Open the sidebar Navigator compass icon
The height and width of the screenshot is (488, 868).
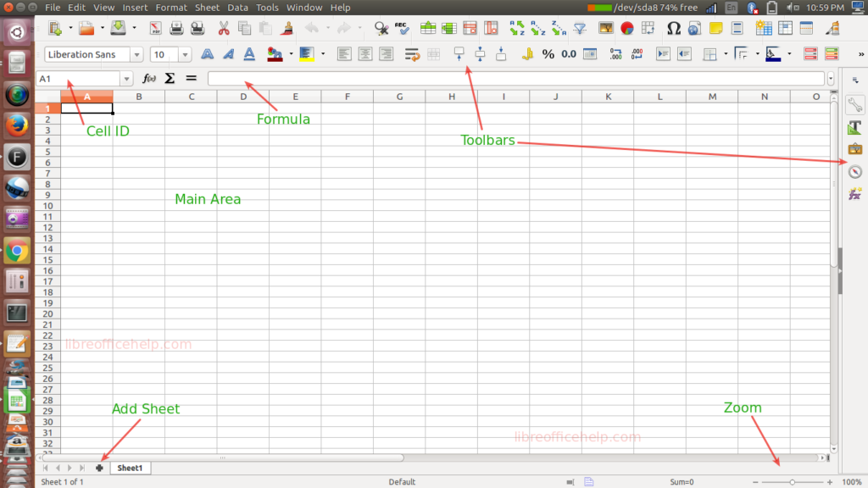[854, 171]
